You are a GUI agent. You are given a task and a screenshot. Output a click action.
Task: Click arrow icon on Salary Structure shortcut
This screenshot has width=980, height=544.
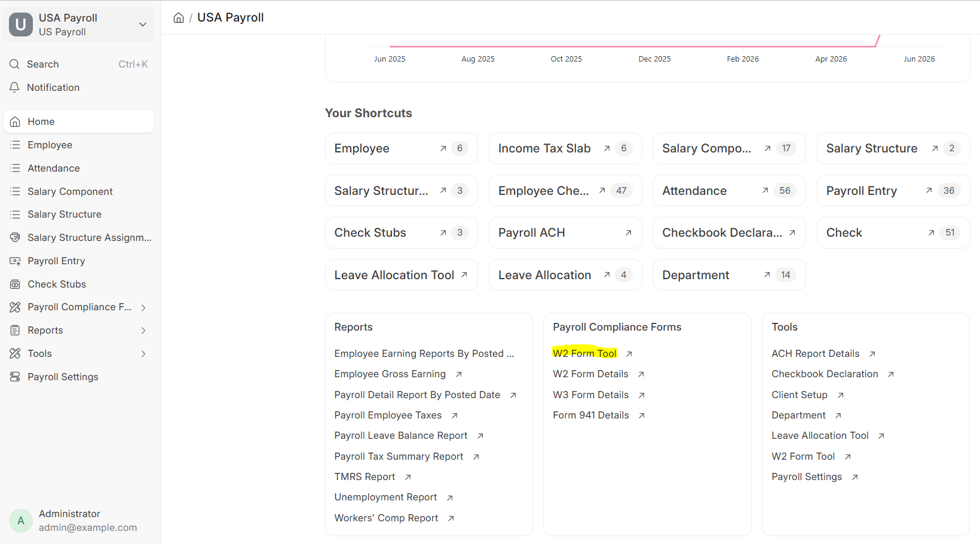tap(935, 148)
